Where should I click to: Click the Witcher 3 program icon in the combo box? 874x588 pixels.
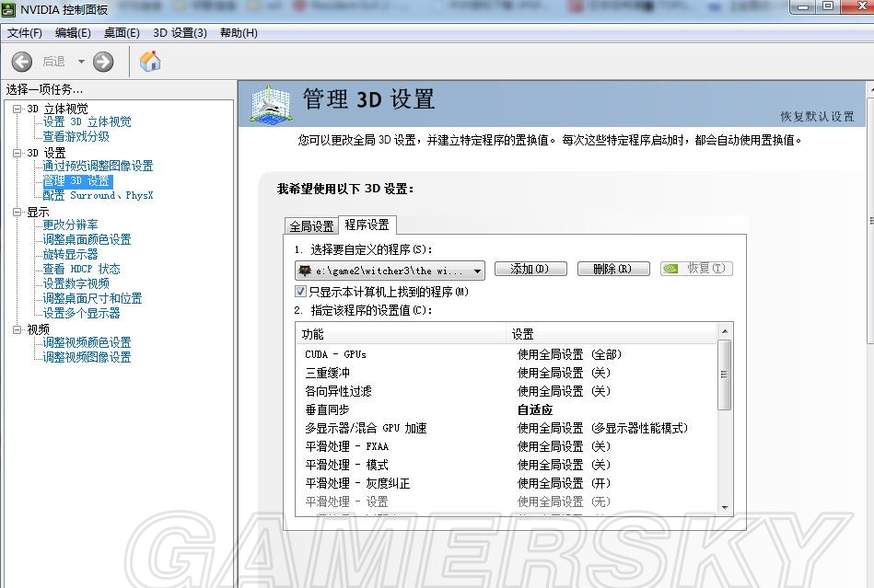[x=304, y=271]
